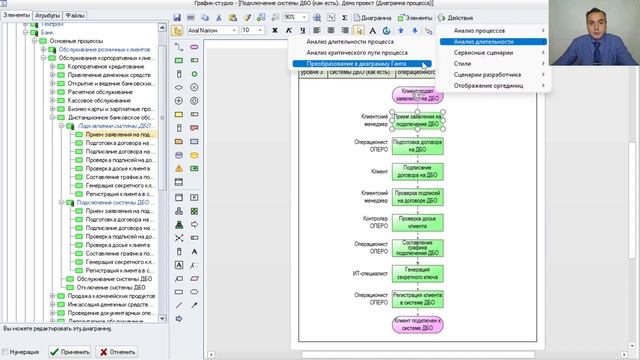Select Проверка досье клиента box in diagram
This screenshot has width=640, height=360.
pos(418,222)
